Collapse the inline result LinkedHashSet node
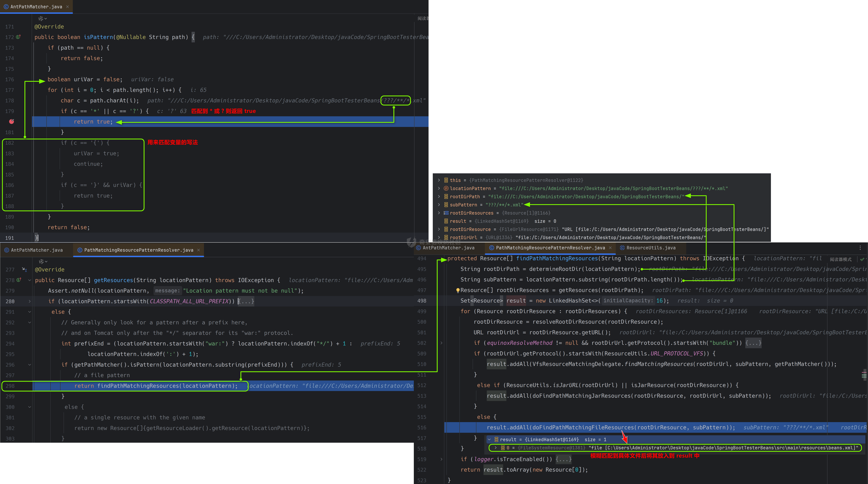The height and width of the screenshot is (484, 868). click(489, 440)
